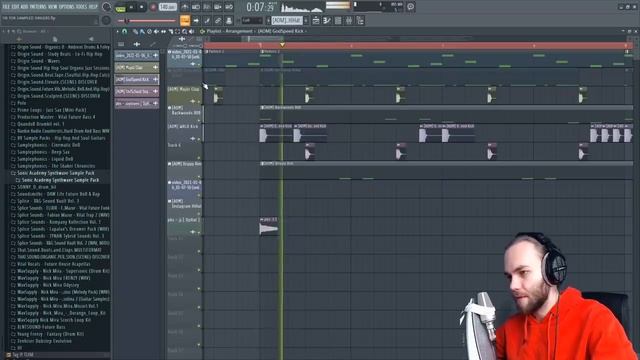Open the pattern selector name field
Screen dimensions: 640x360
(287, 20)
